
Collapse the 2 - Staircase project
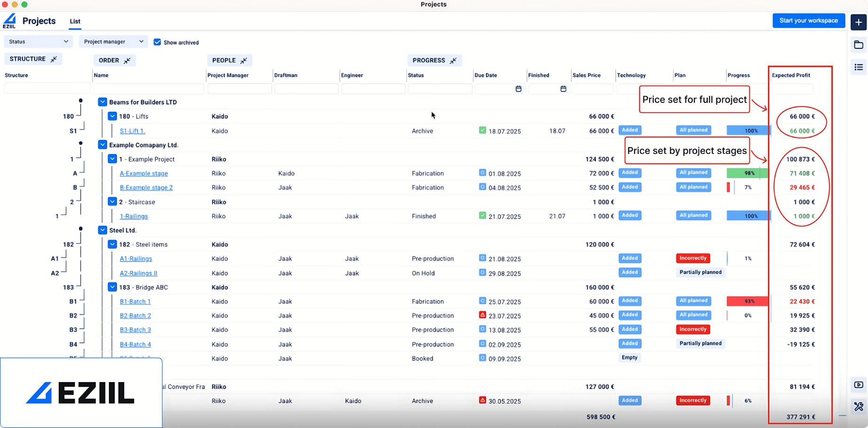pyautogui.click(x=112, y=201)
